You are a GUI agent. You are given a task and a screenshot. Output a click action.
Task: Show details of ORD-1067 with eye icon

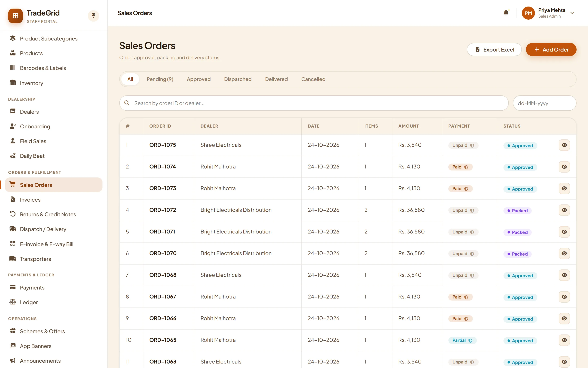tap(564, 297)
